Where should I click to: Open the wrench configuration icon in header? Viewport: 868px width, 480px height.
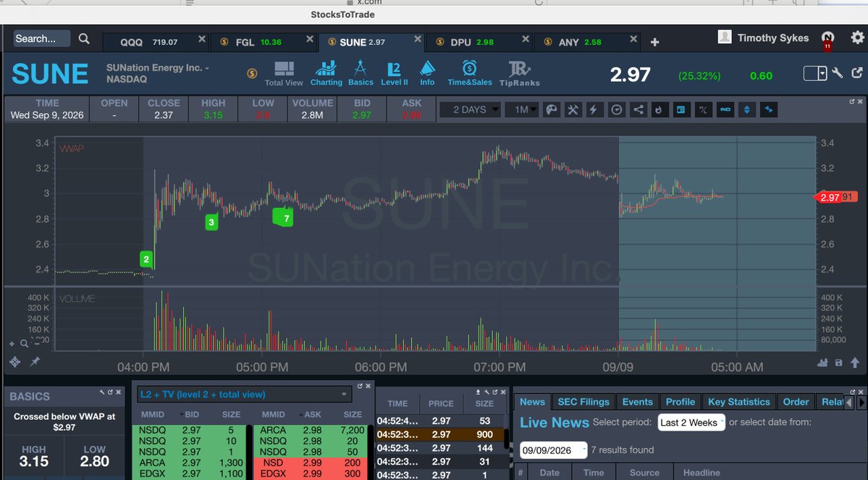point(837,73)
